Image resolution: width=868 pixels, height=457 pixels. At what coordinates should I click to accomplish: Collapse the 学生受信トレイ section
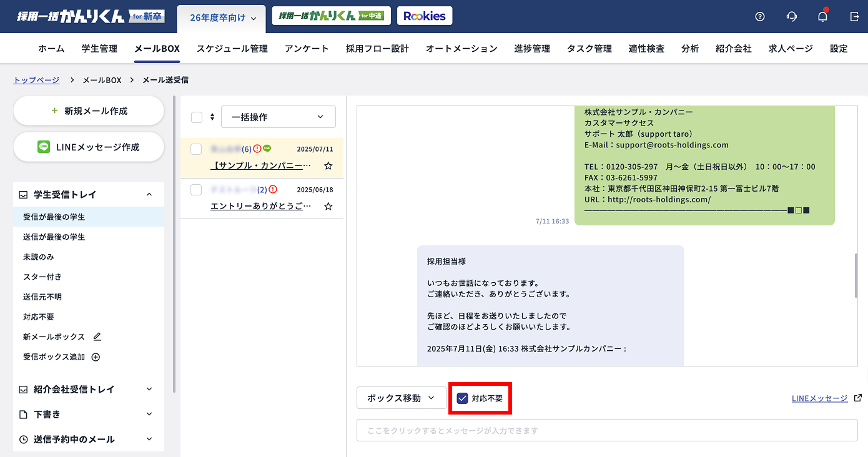pos(149,194)
